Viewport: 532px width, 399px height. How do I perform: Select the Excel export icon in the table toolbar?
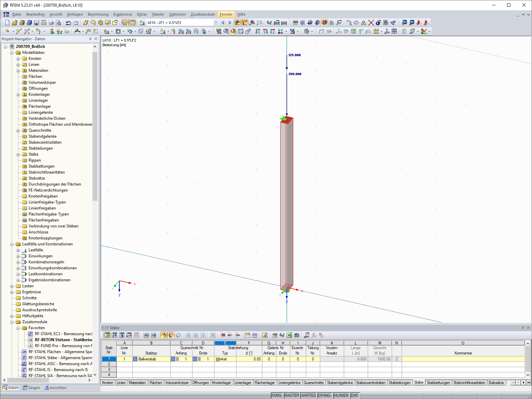coord(289,335)
